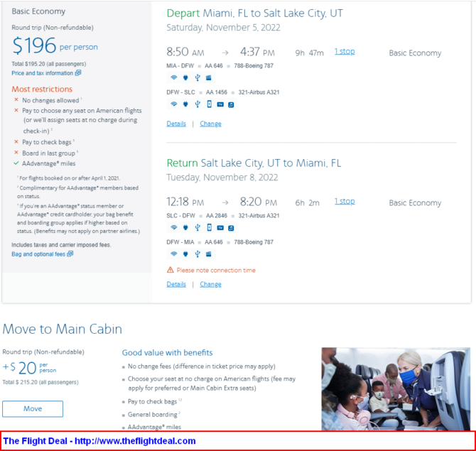Click personal device icon under SLC - DFW AA 2846

[209, 227]
